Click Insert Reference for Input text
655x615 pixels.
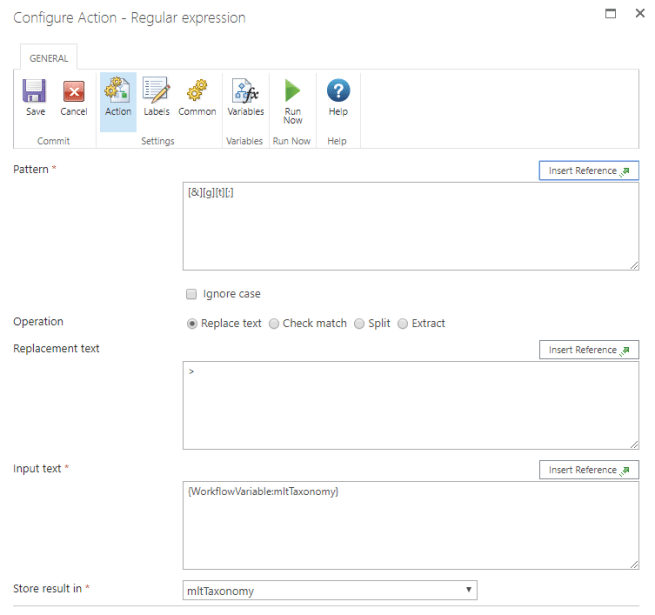pos(589,470)
